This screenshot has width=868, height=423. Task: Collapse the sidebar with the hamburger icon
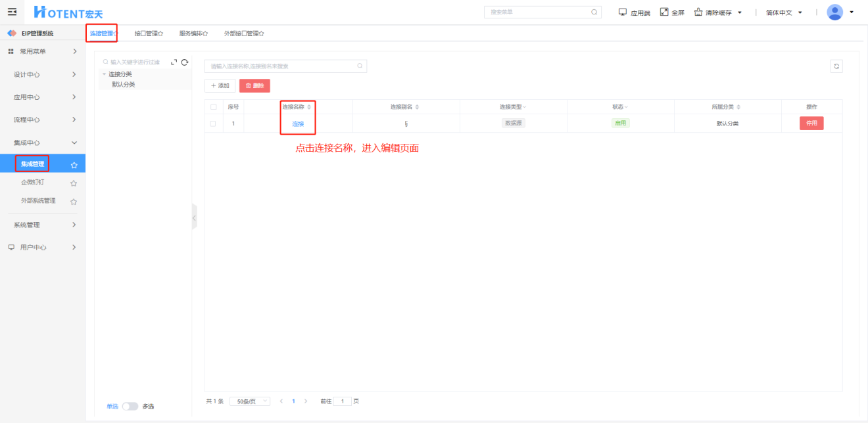pos(12,12)
